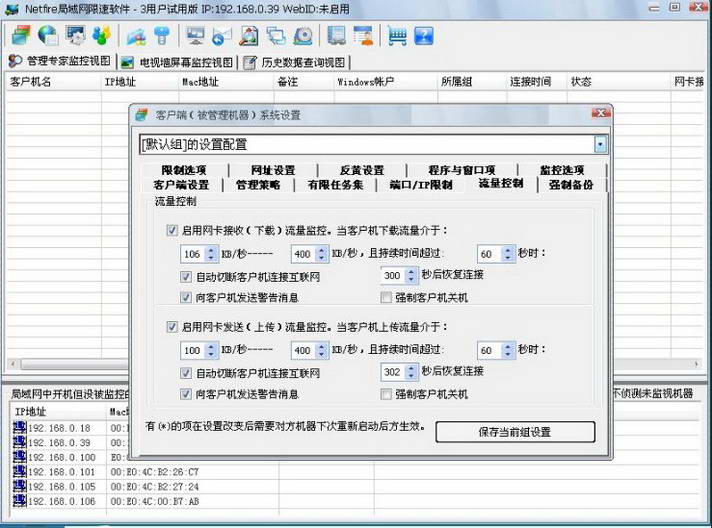Click spinner arrows of upload 400 KB/秒 field
The height and width of the screenshot is (528, 712).
pyautogui.click(x=321, y=350)
